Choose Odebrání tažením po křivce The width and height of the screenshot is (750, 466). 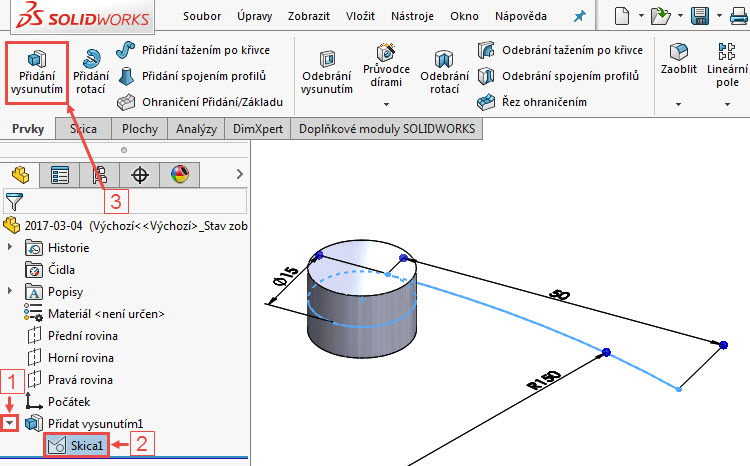560,50
